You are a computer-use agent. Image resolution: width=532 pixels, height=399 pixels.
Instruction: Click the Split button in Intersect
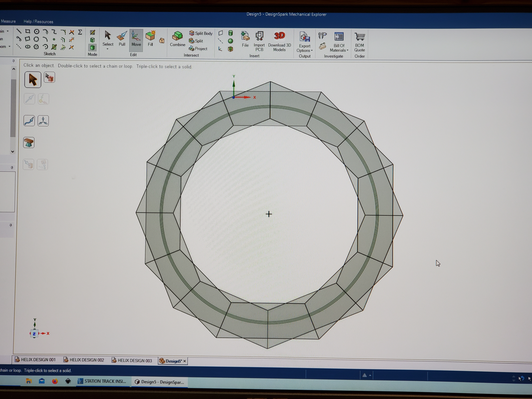coord(196,41)
